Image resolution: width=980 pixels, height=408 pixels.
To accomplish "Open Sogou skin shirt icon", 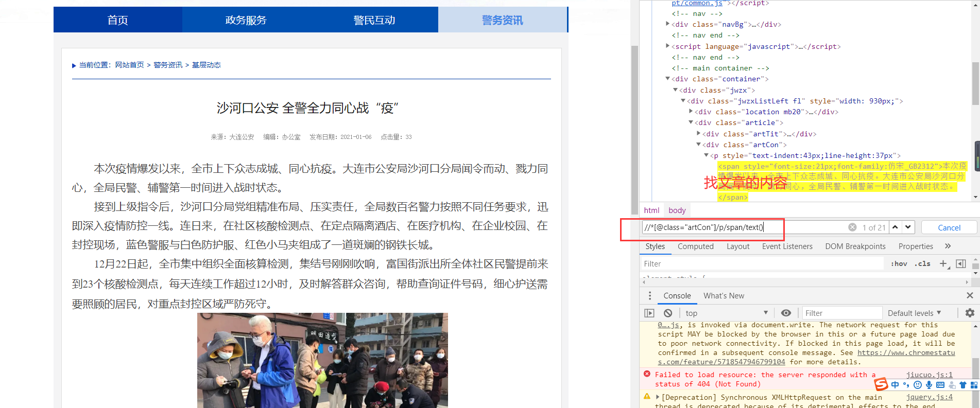I will pos(962,385).
